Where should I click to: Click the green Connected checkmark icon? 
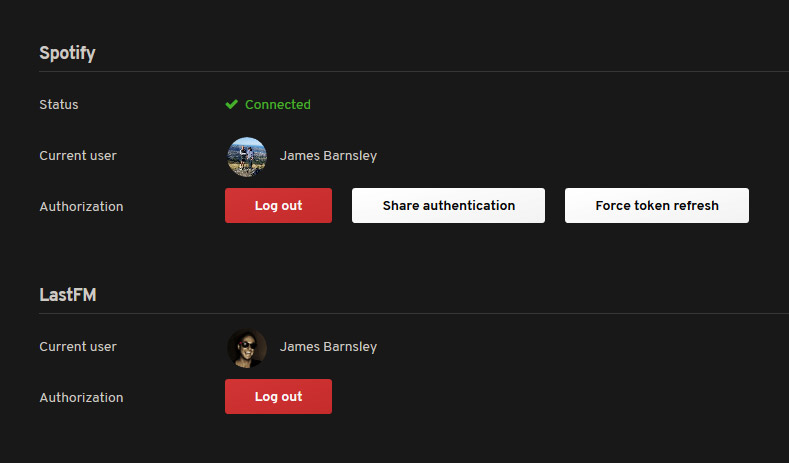pyautogui.click(x=231, y=104)
